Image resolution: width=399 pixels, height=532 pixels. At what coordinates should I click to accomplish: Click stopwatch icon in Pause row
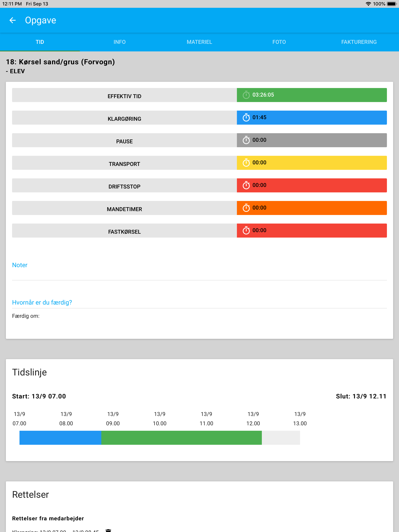tap(246, 140)
